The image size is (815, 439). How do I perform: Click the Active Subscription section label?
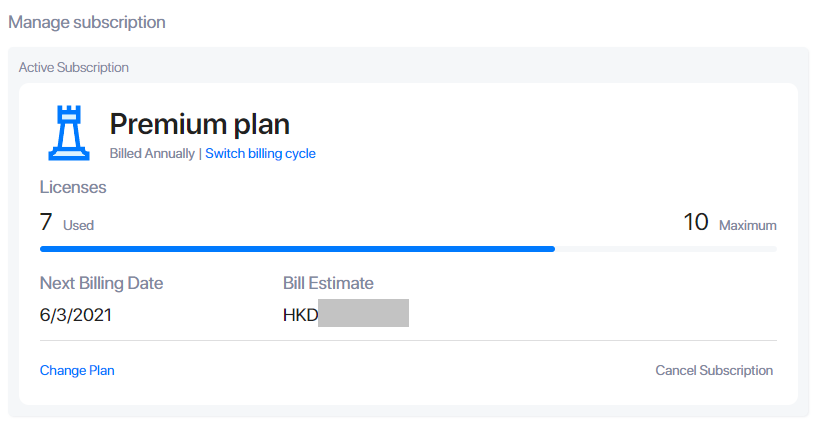click(74, 68)
